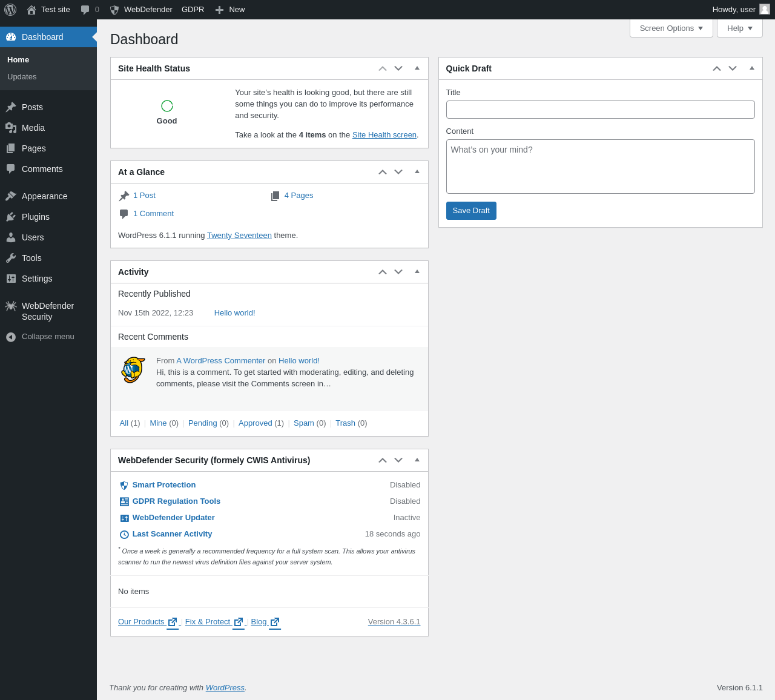775x700 pixels.
Task: Click the WebDefender shield icon in admin bar
Action: (114, 10)
